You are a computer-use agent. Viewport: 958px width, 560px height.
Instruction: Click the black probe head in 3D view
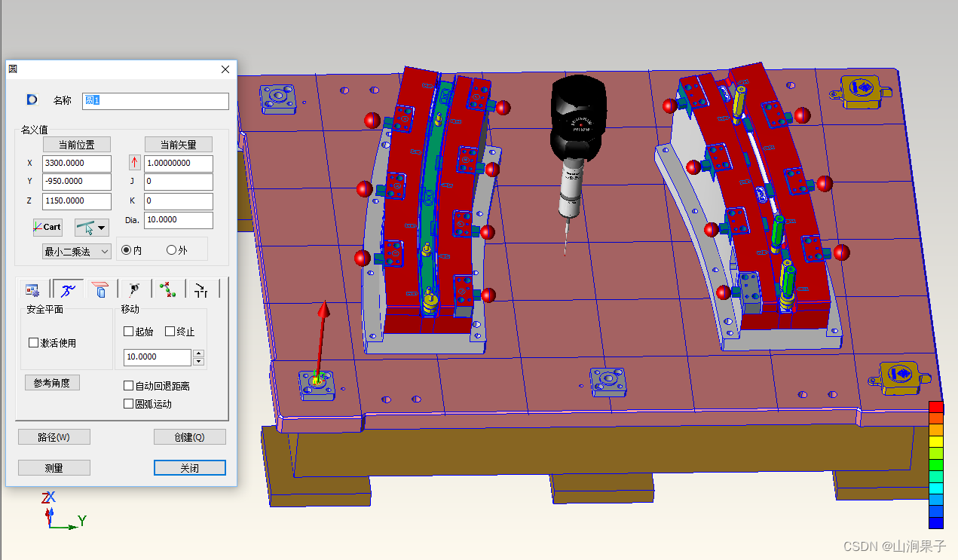point(577,117)
